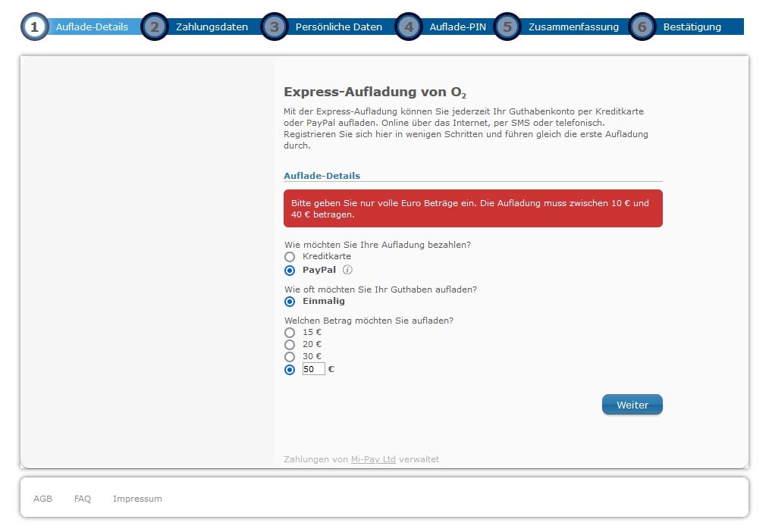Viewport: 772px width, 532px height.
Task: Click 'Wie möchten Sie Ihre Aufladung bezahlen?'
Action: [x=378, y=245]
